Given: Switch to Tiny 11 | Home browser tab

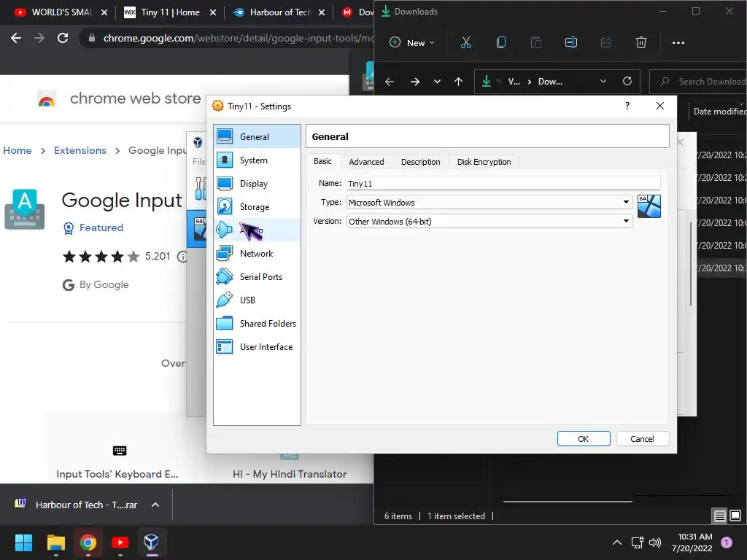Looking at the screenshot, I should click(x=169, y=12).
